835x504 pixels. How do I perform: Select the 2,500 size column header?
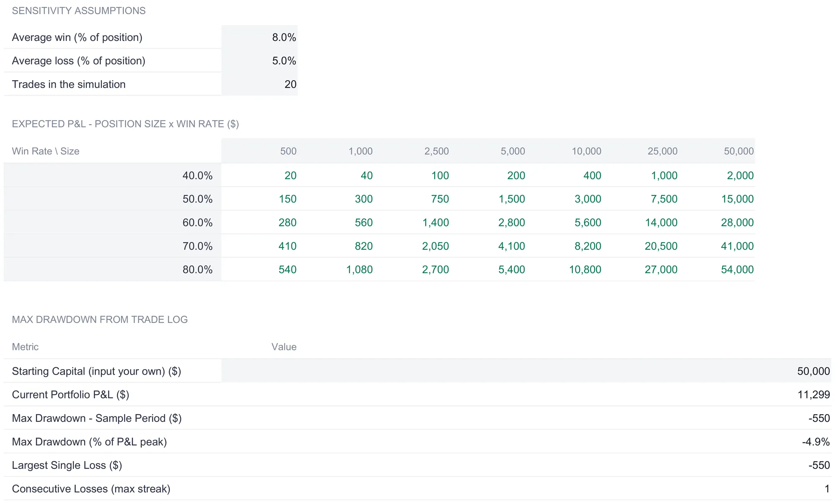tap(437, 151)
